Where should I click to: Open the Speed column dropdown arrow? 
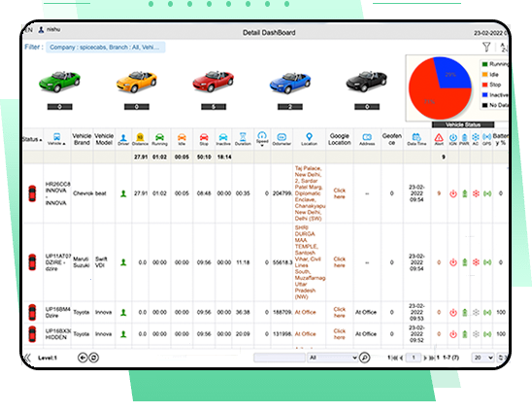(262, 146)
